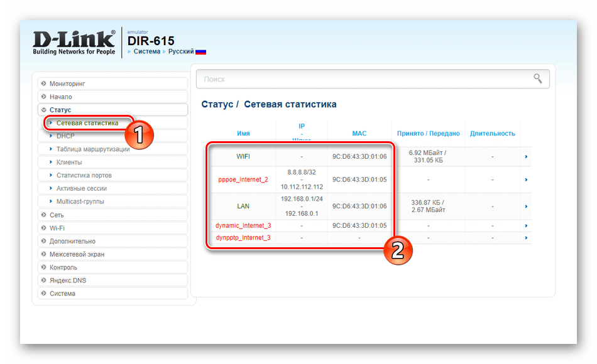Click MAC 9C:D6:43:3D:01:06 in WIFI row
Image resolution: width=597 pixels, height=364 pixels.
(x=359, y=157)
